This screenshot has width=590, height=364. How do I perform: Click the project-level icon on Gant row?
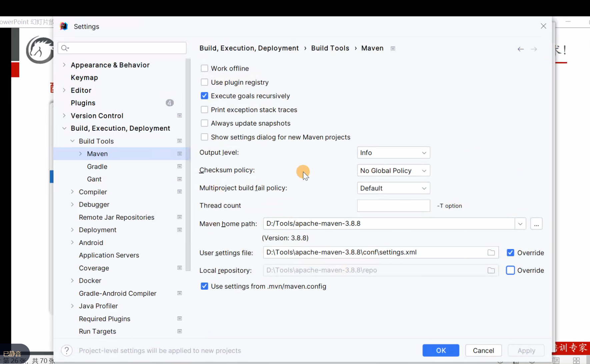click(180, 179)
